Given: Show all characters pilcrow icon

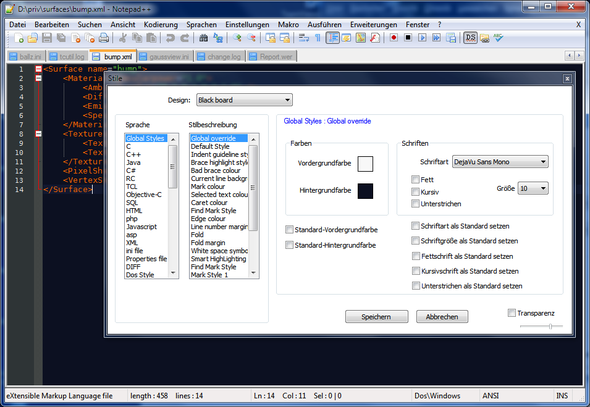Looking at the screenshot, I should coord(318,38).
